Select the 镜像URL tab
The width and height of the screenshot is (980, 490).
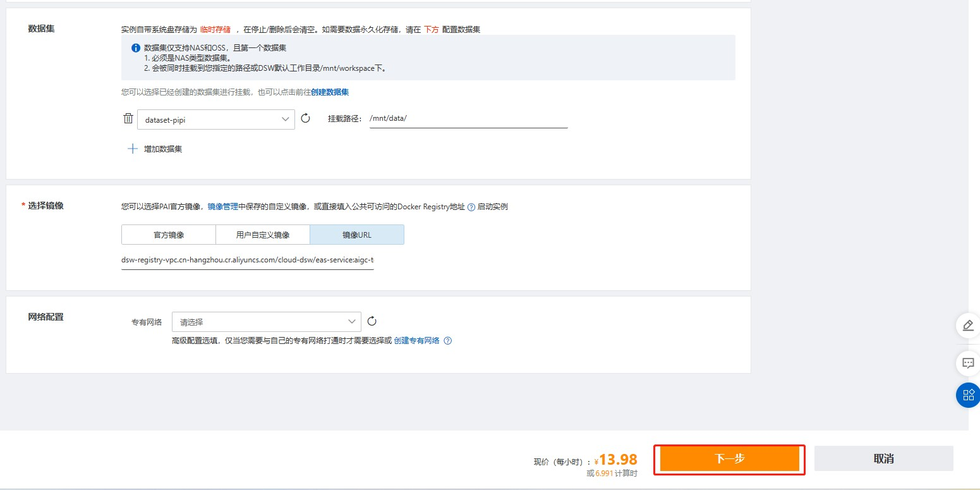click(357, 235)
